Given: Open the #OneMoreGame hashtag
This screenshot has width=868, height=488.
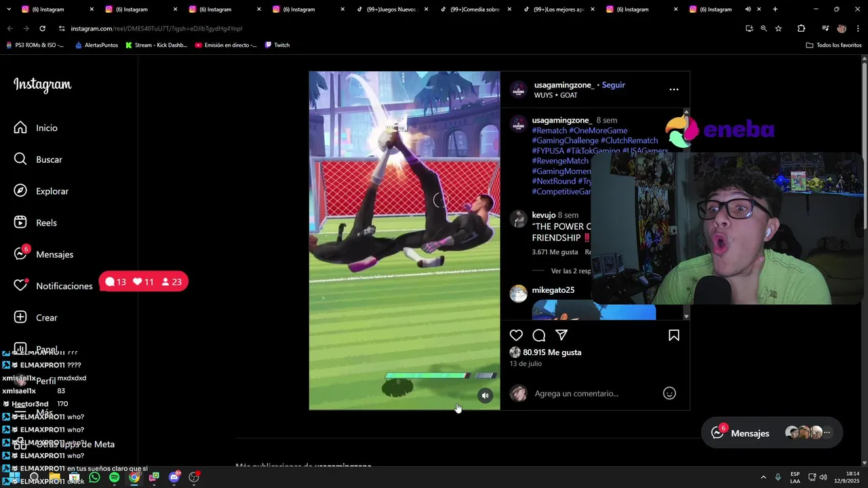Looking at the screenshot, I should [598, 130].
